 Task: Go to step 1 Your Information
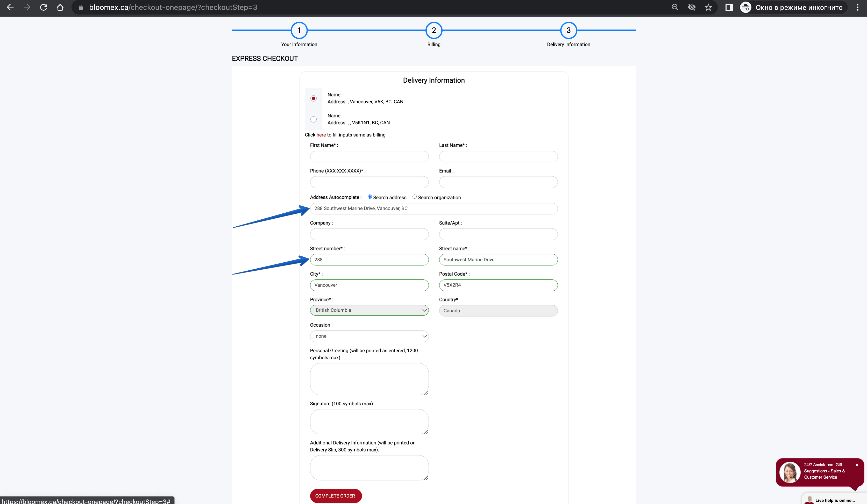299,30
